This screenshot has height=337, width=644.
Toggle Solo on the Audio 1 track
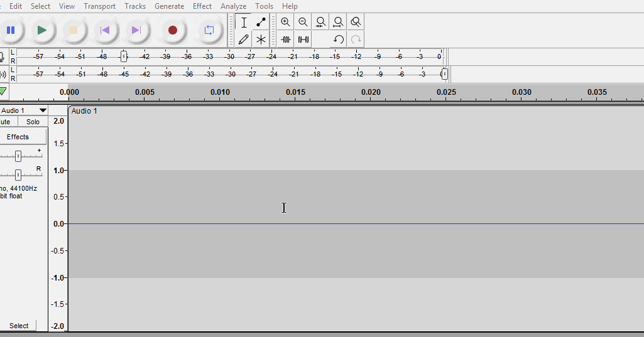point(33,122)
